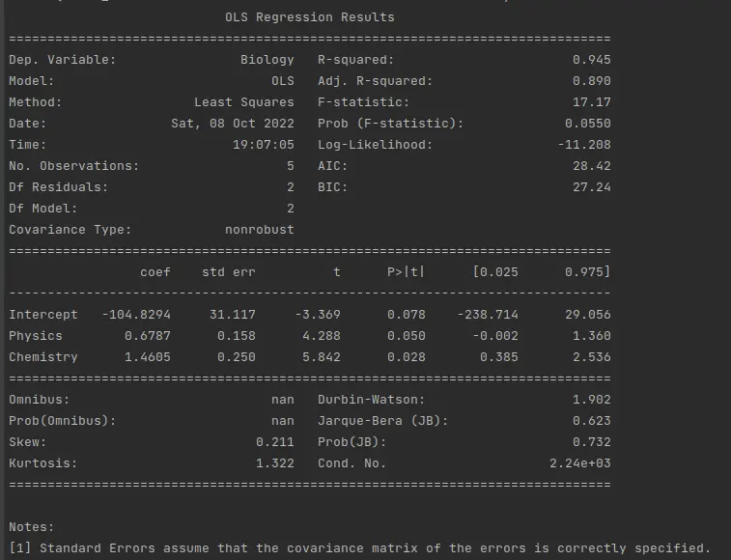Select the Prob(JB) value 0.732

592,442
